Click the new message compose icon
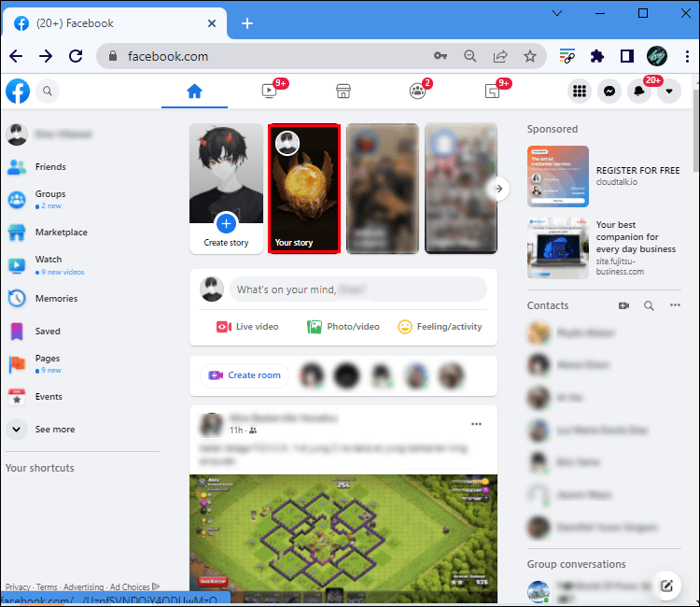 [666, 586]
